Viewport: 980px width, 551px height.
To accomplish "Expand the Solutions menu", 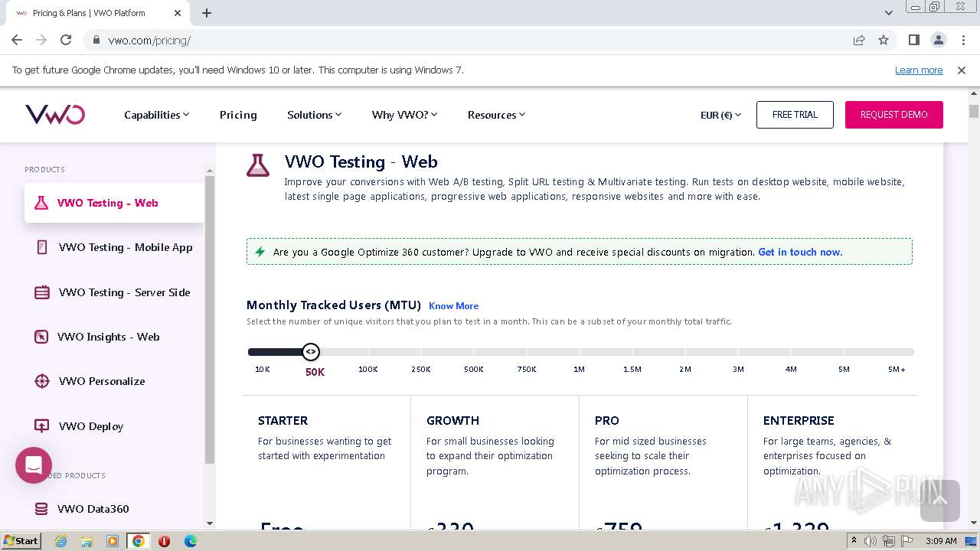I will click(314, 115).
